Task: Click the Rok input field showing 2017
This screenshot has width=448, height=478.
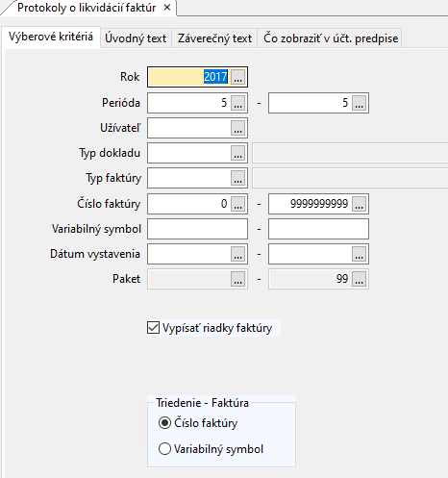Action: 189,77
